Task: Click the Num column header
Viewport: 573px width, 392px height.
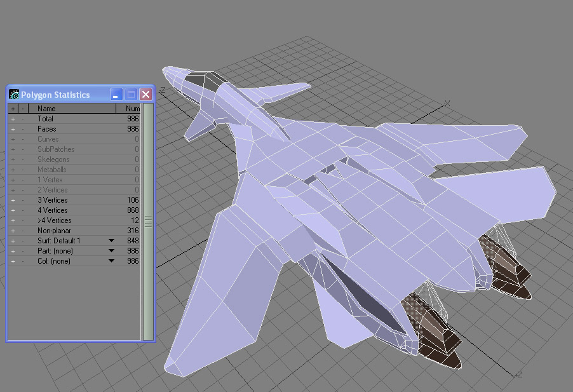Action: 128,109
